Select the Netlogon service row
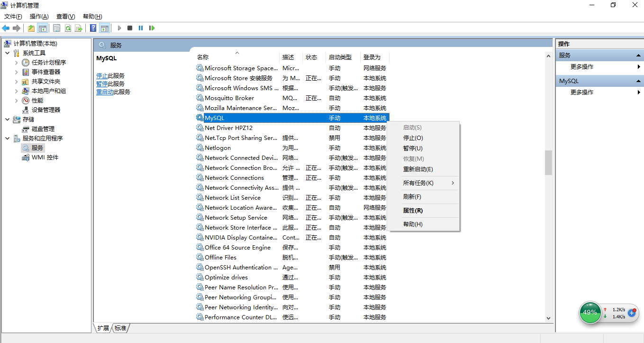Image resolution: width=644 pixels, height=343 pixels. pyautogui.click(x=292, y=148)
